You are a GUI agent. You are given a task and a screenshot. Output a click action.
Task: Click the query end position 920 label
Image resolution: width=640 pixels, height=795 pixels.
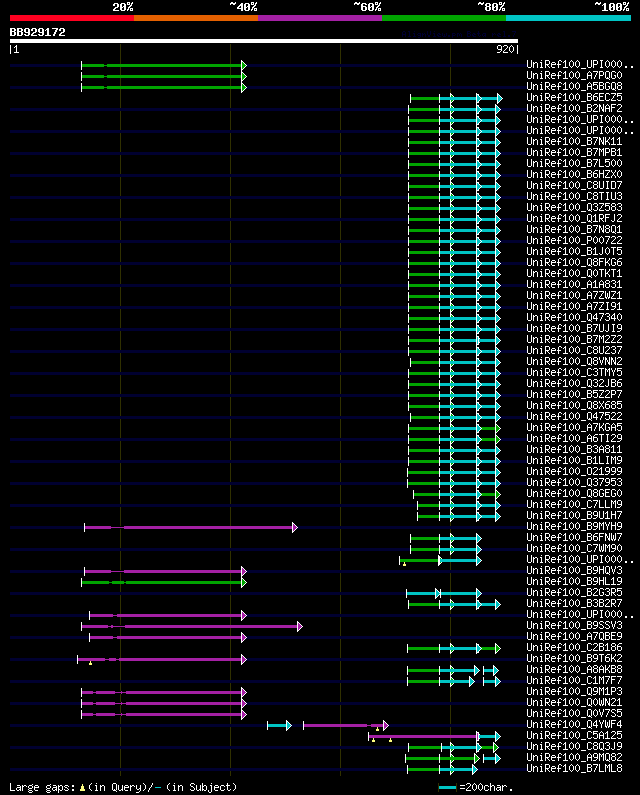[x=505, y=49]
